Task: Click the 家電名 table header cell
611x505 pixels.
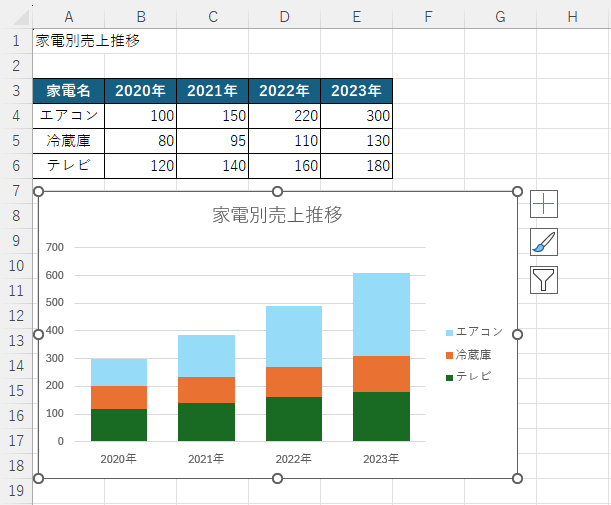Action: tap(68, 91)
